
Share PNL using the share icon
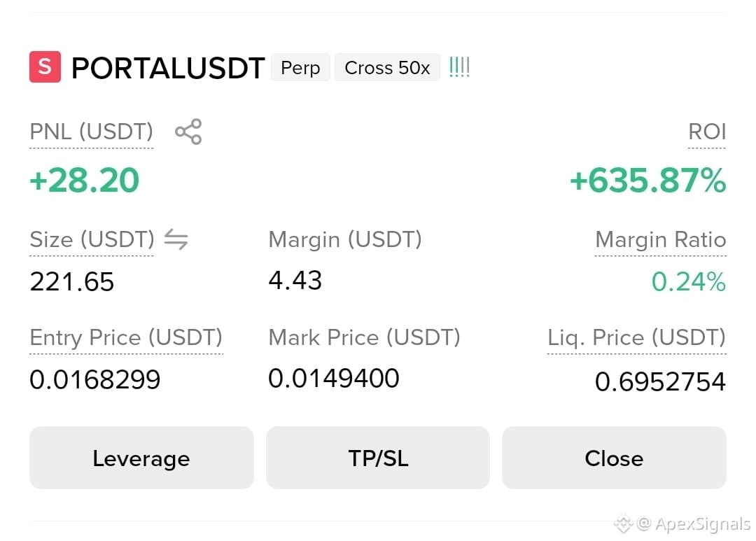tap(188, 132)
